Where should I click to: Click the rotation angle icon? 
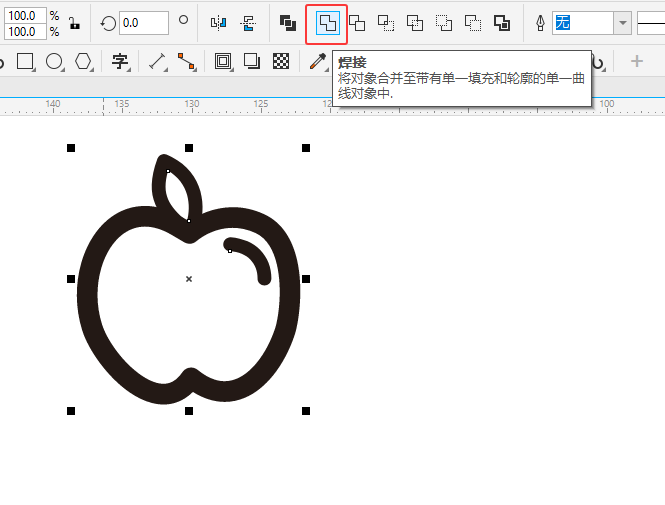point(108,23)
